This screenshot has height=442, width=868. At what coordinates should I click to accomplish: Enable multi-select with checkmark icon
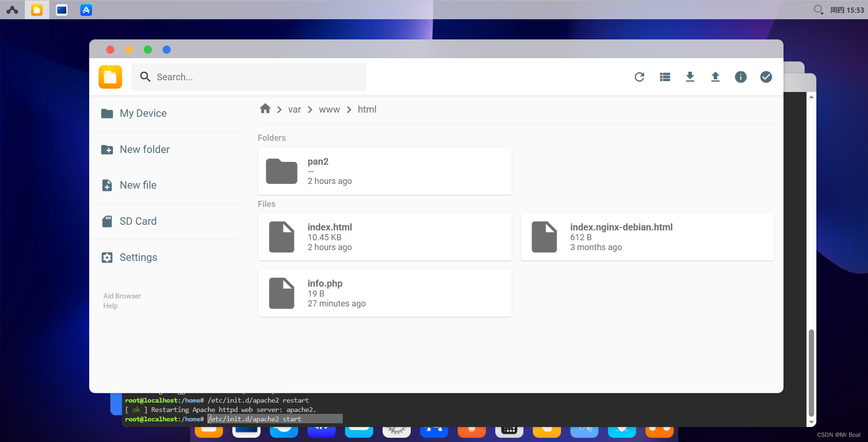point(766,76)
